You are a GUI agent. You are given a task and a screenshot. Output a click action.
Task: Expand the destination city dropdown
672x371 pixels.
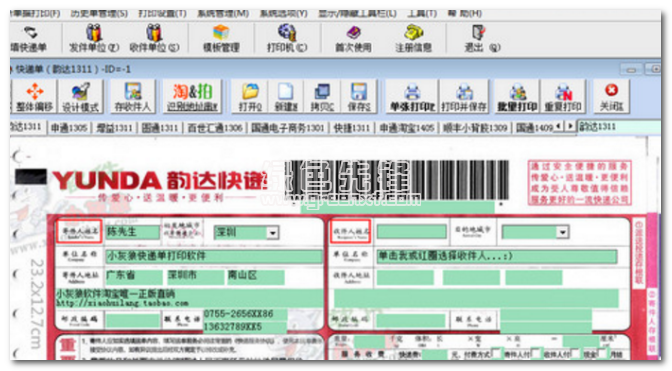point(562,232)
